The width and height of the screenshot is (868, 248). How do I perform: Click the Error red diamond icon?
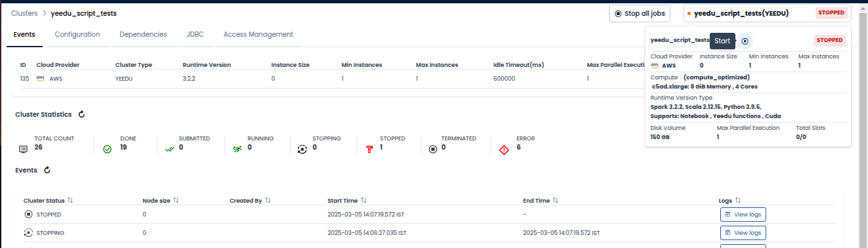[505, 150]
